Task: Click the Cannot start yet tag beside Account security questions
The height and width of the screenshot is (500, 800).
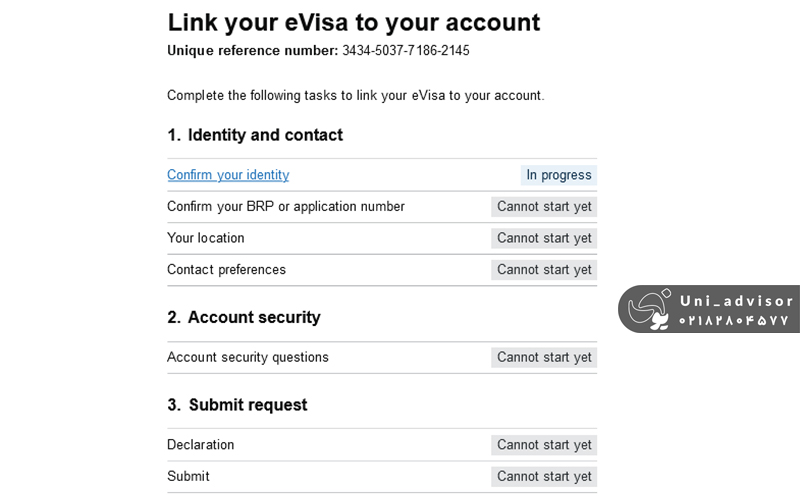Action: (544, 357)
